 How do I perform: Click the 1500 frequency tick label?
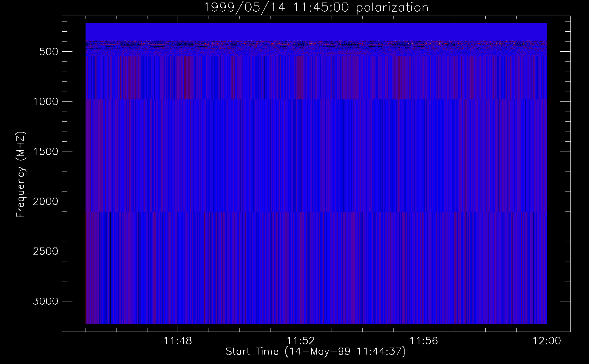(46, 151)
